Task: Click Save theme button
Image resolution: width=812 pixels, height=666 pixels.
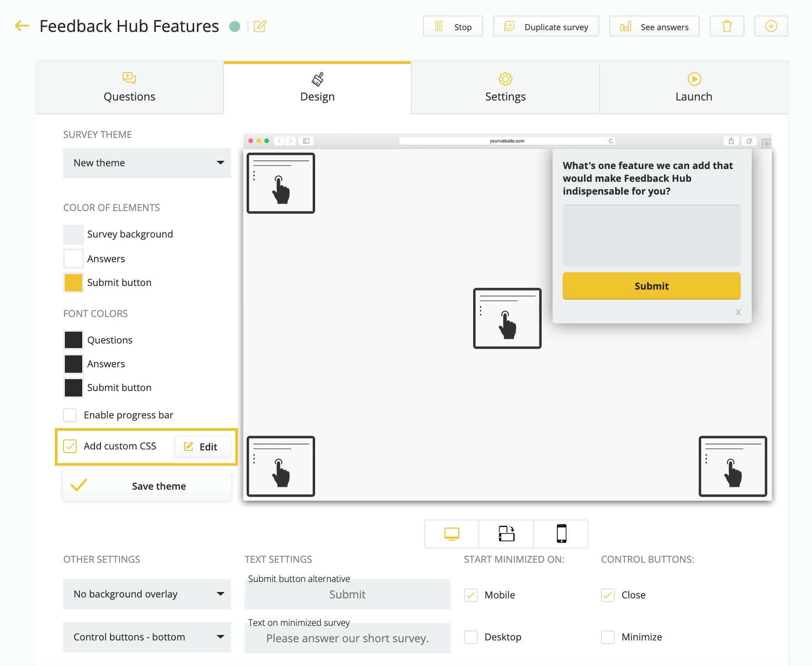Action: pos(147,486)
